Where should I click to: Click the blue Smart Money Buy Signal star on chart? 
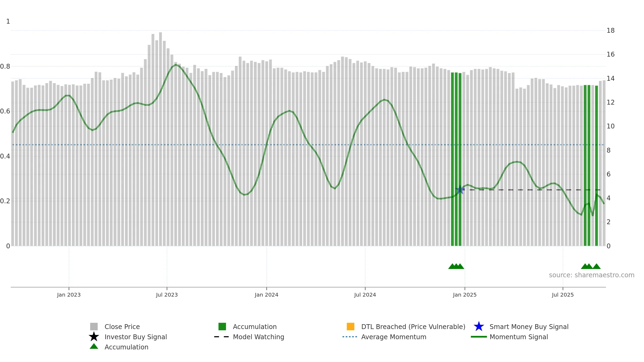click(x=460, y=190)
